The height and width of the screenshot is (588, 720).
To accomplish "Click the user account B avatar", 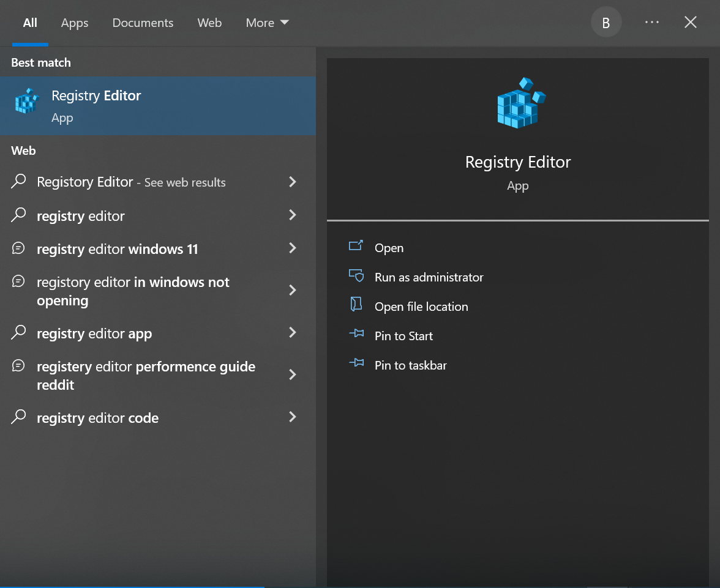I will (606, 23).
